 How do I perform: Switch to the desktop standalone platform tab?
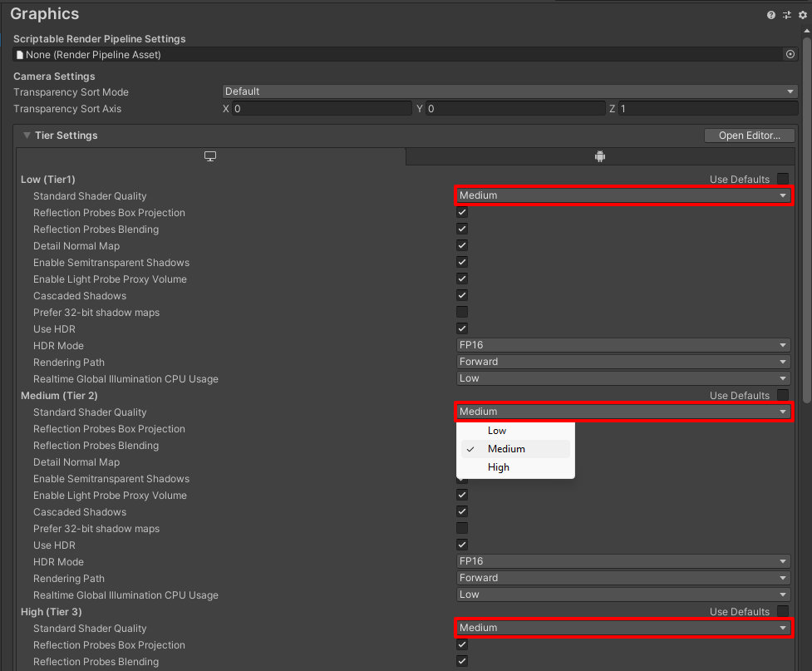pyautogui.click(x=210, y=156)
